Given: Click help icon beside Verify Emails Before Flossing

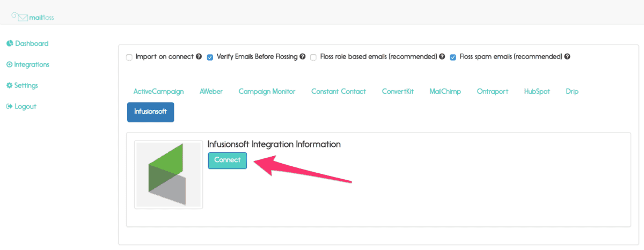Looking at the screenshot, I should pyautogui.click(x=303, y=56).
